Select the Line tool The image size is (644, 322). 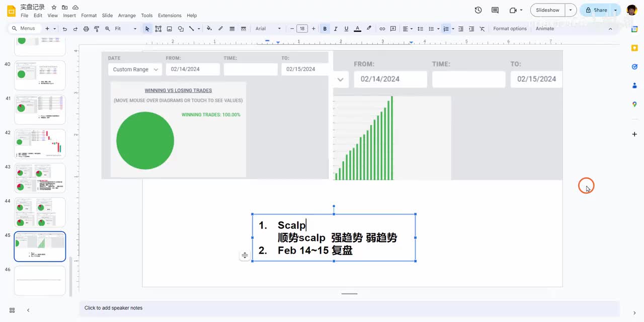(x=191, y=29)
